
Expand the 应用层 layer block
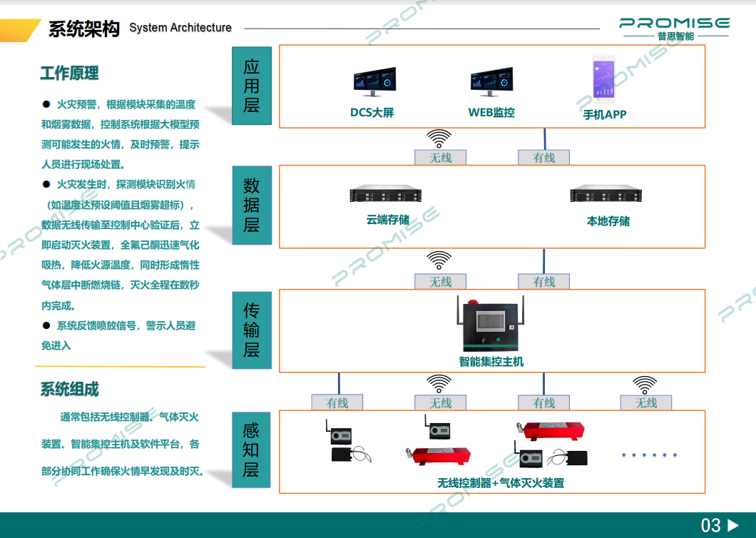(x=251, y=86)
